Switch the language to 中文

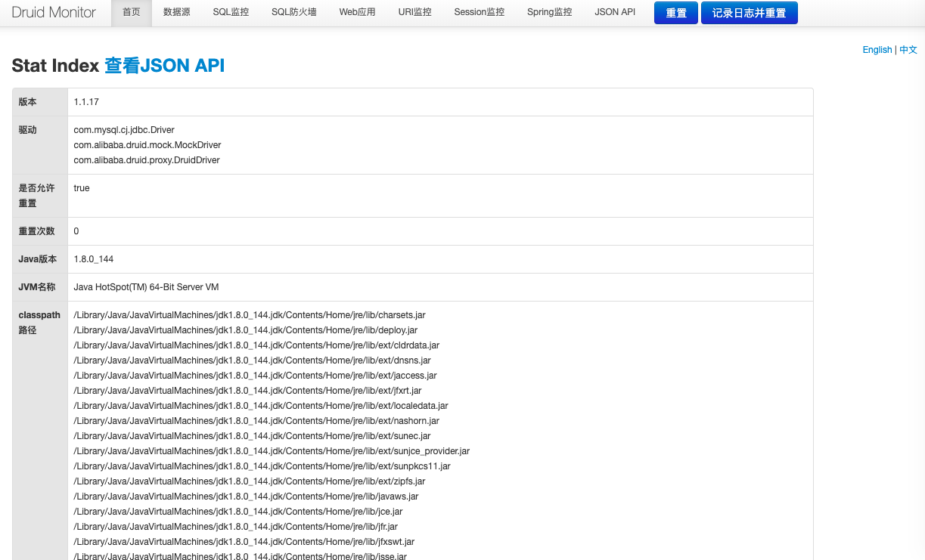[908, 50]
